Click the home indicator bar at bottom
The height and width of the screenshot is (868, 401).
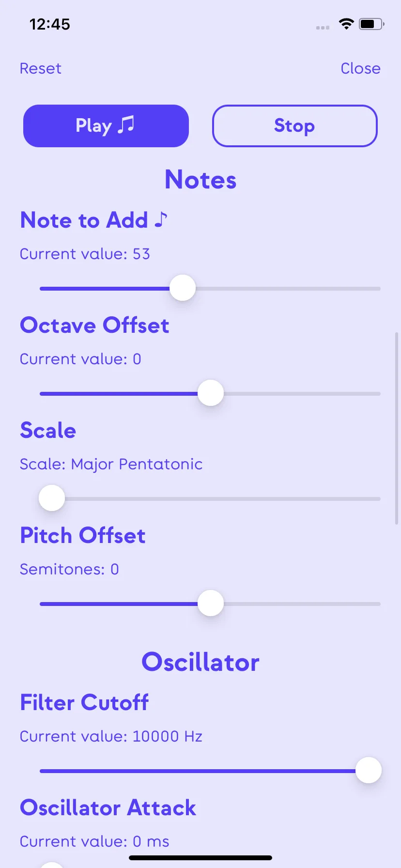point(200,857)
